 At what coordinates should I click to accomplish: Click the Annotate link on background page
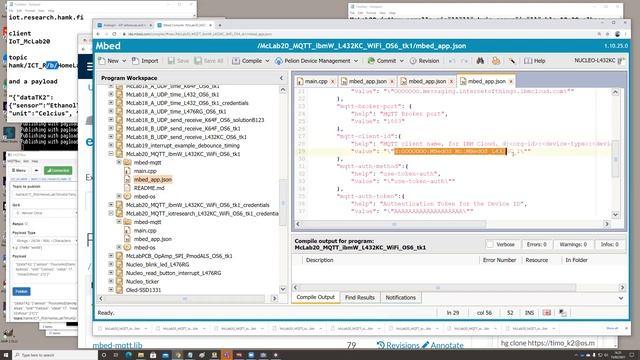click(442, 345)
